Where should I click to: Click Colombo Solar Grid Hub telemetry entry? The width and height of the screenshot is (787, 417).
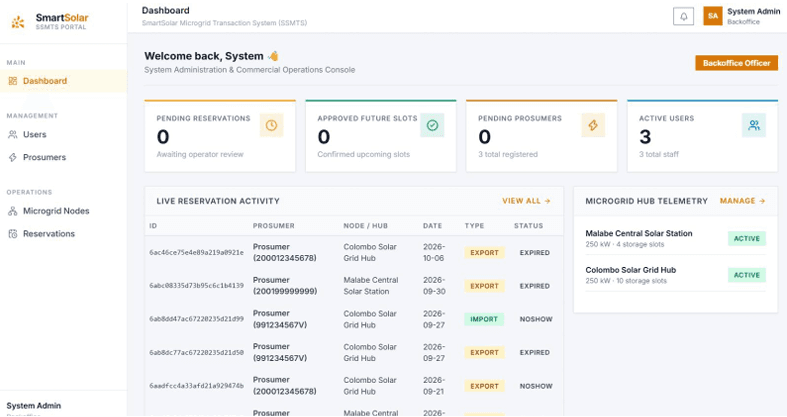pyautogui.click(x=676, y=275)
